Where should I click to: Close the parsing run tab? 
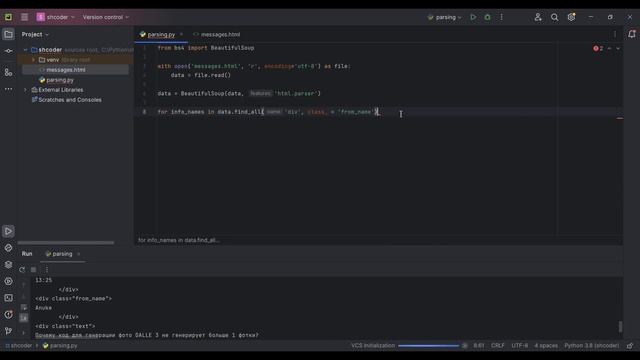pyautogui.click(x=78, y=254)
